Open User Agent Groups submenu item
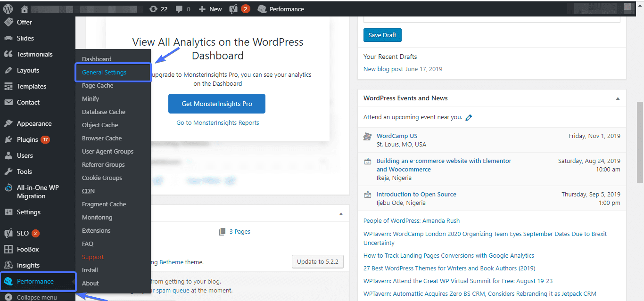The width and height of the screenshot is (644, 301). pyautogui.click(x=107, y=151)
